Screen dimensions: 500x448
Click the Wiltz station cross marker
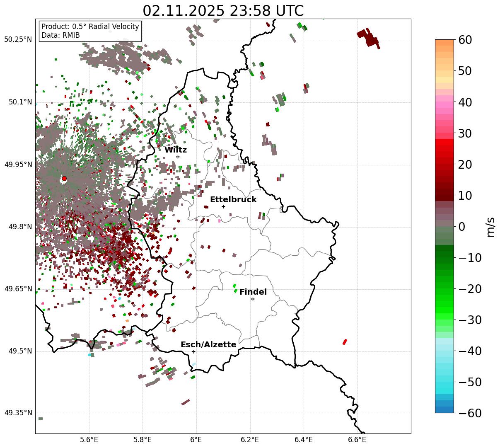click(x=178, y=157)
